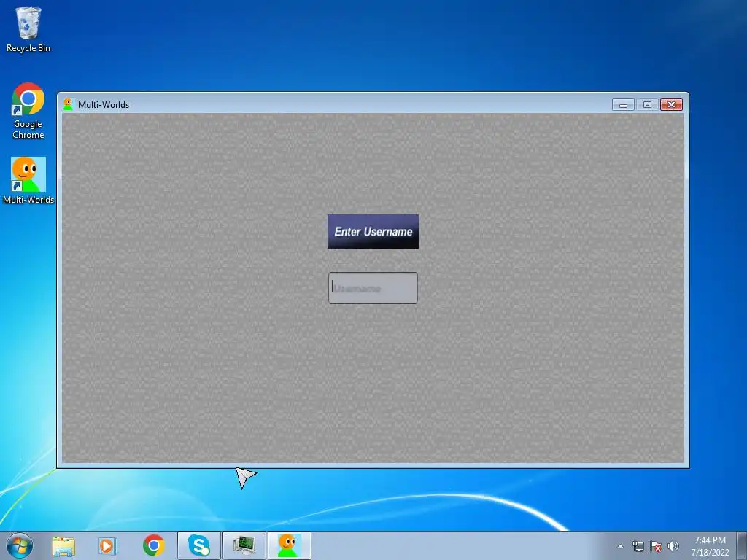This screenshot has width=747, height=560.
Task: Click the Enter Username banner
Action: [373, 231]
